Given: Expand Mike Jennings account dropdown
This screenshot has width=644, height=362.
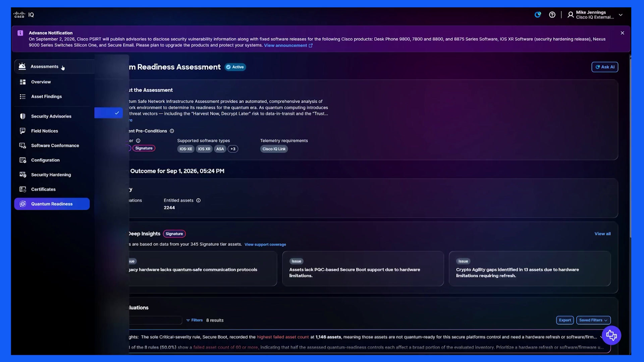Looking at the screenshot, I should click(621, 15).
